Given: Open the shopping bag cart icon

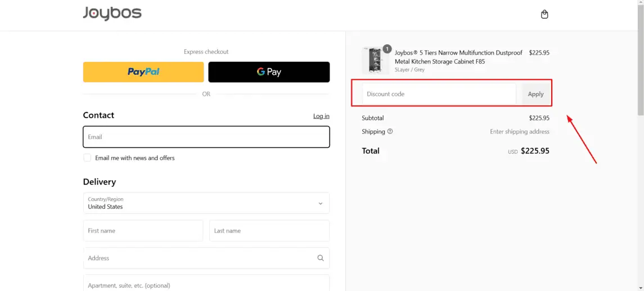Looking at the screenshot, I should pos(544,15).
